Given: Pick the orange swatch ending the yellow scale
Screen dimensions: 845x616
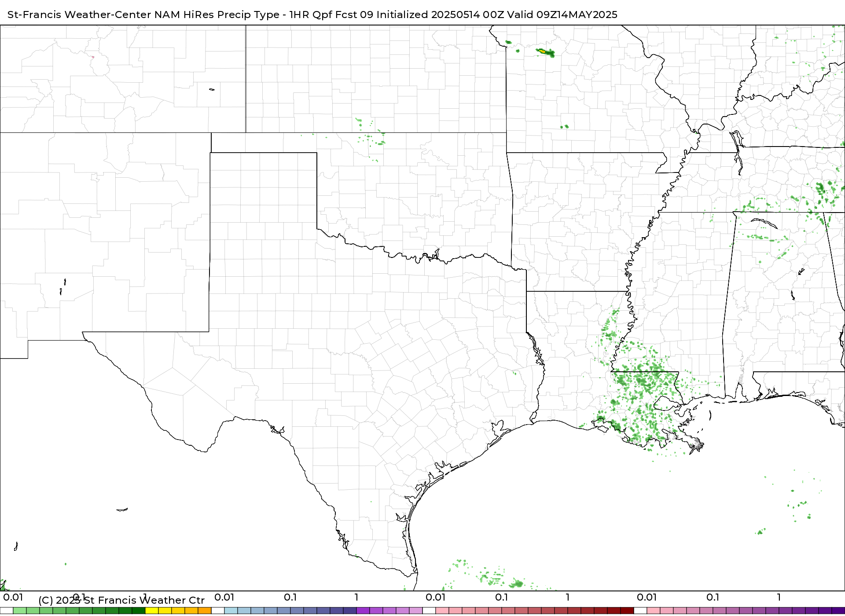Looking at the screenshot, I should point(205,611).
